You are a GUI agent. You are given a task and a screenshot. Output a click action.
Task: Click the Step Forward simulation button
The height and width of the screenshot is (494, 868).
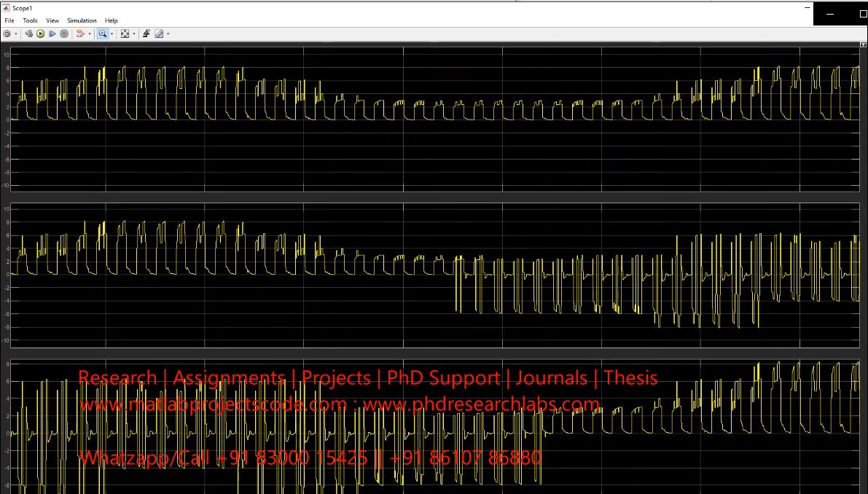pyautogui.click(x=52, y=34)
